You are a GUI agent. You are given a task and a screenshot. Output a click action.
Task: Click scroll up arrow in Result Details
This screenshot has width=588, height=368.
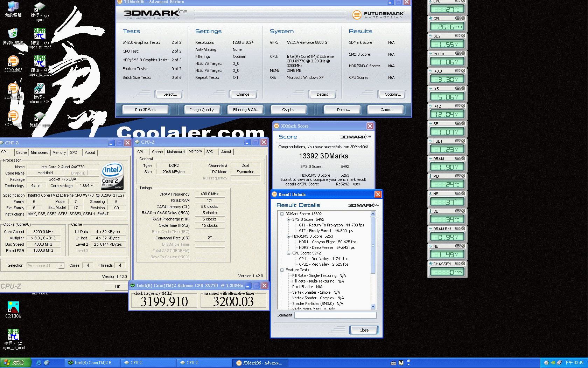point(373,214)
